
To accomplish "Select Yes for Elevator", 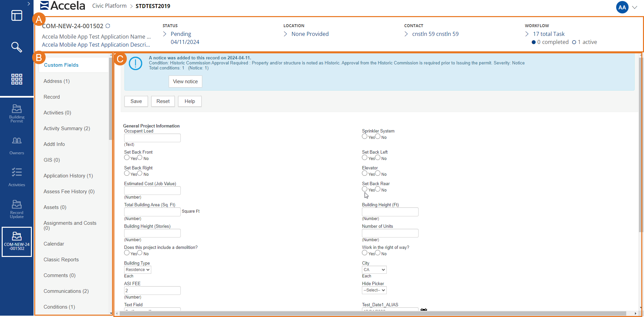I will tap(365, 173).
